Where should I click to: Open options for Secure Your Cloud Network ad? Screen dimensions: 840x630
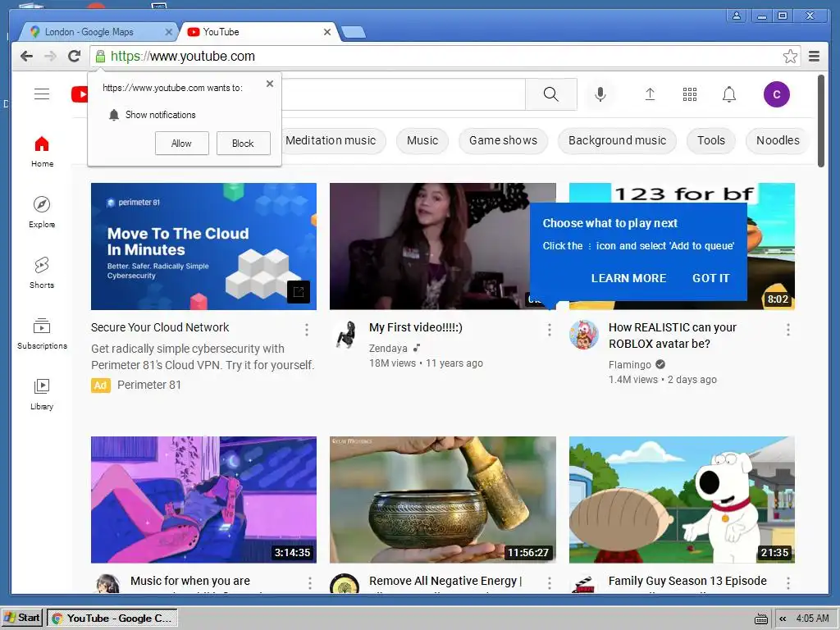(x=307, y=330)
